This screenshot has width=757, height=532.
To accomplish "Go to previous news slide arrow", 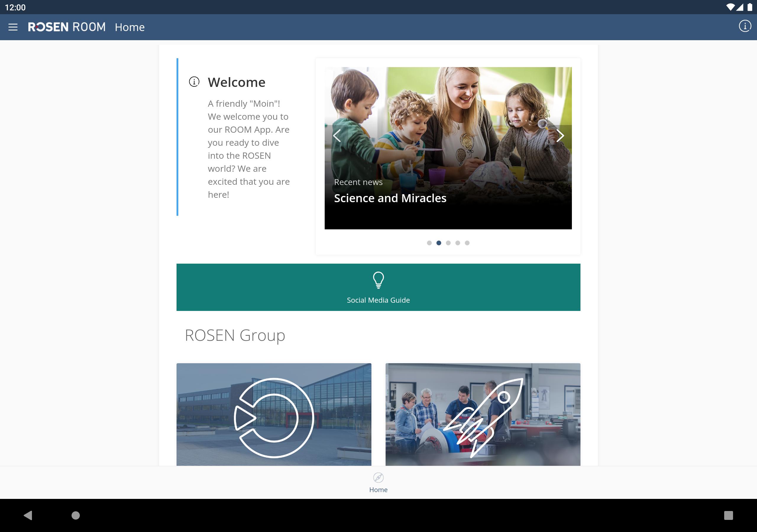I will coord(337,135).
